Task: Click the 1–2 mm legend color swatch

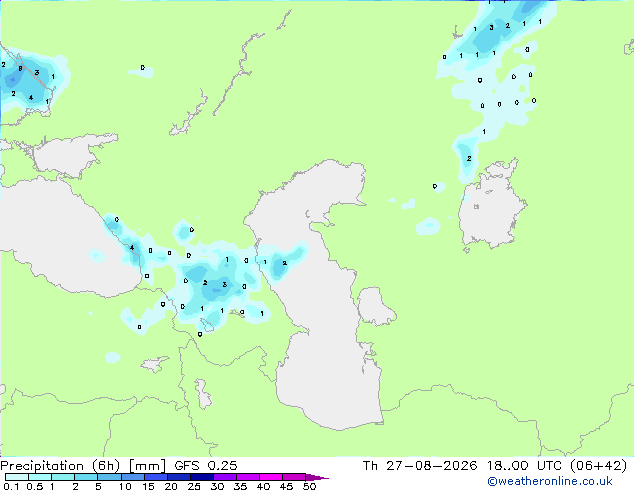Action: click(x=63, y=477)
